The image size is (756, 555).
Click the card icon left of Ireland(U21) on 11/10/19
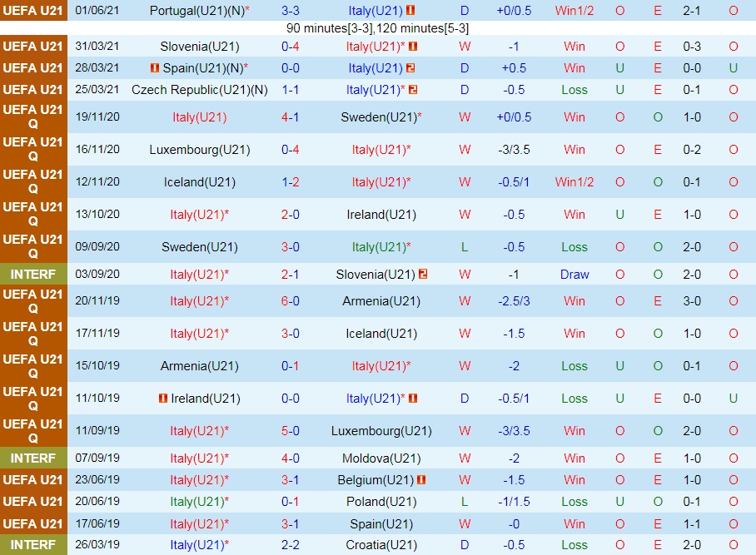tap(163, 398)
